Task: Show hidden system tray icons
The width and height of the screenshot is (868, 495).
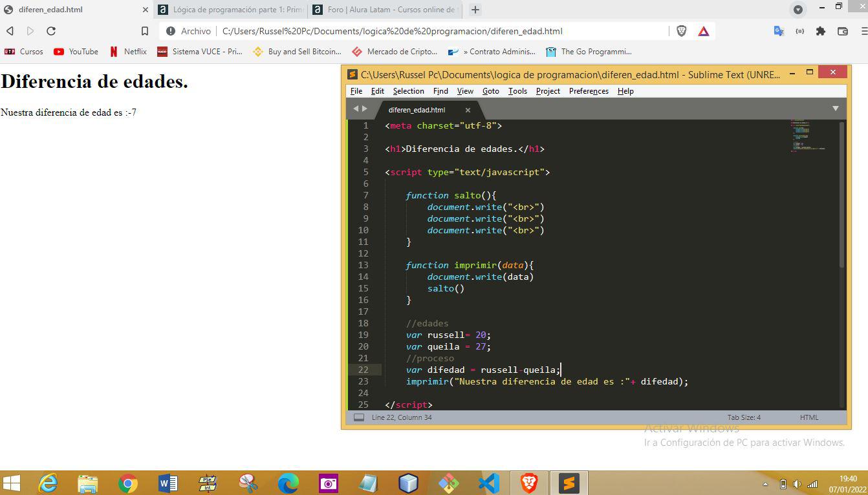Action: click(766, 484)
